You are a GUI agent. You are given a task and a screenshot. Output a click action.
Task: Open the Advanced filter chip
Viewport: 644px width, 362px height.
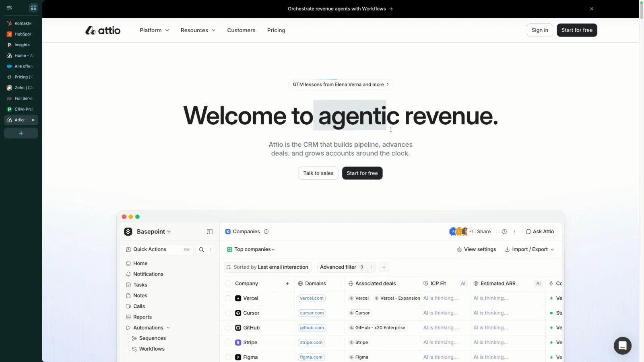341,267
